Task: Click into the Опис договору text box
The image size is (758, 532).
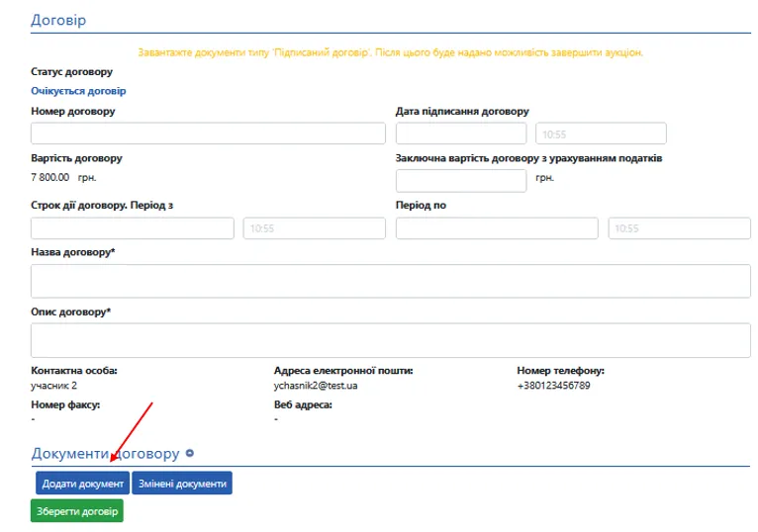Action: click(x=391, y=340)
